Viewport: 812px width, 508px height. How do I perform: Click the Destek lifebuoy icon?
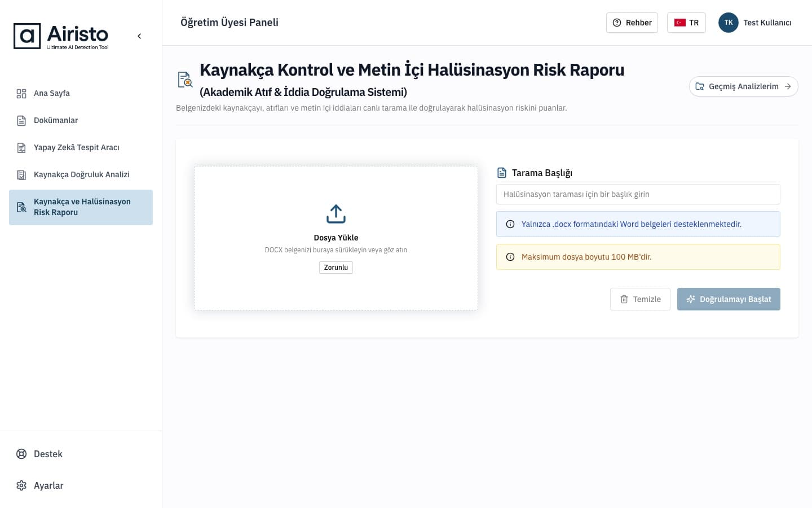[x=21, y=454]
